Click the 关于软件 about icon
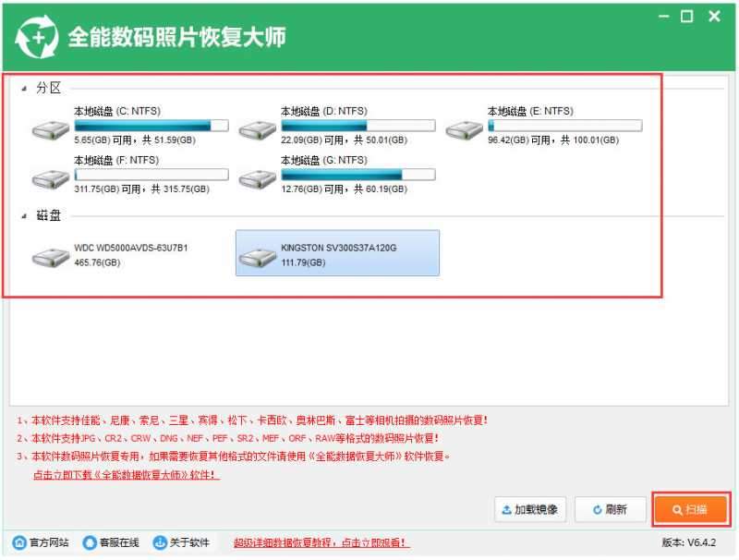The height and width of the screenshot is (560, 739). coord(157,544)
